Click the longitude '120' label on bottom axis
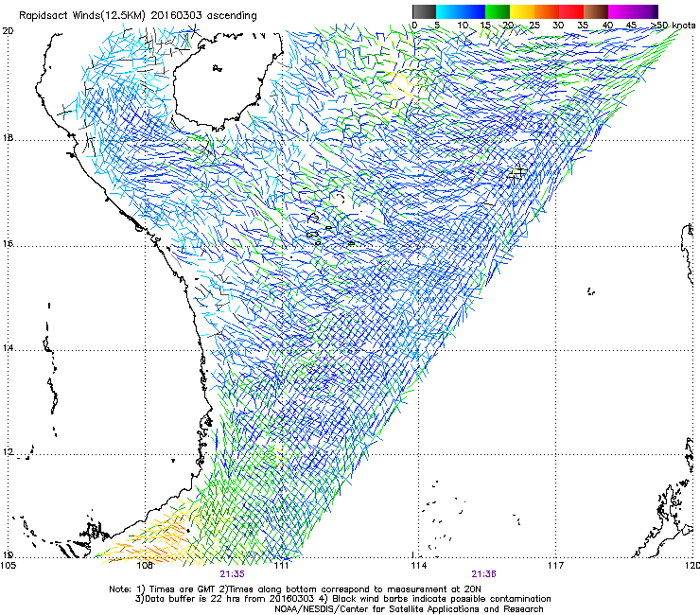The height and width of the screenshot is (615, 700). (x=692, y=566)
